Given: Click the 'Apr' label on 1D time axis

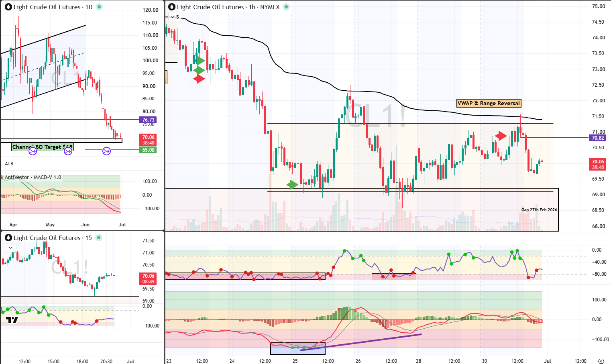Looking at the screenshot, I should tap(13, 225).
